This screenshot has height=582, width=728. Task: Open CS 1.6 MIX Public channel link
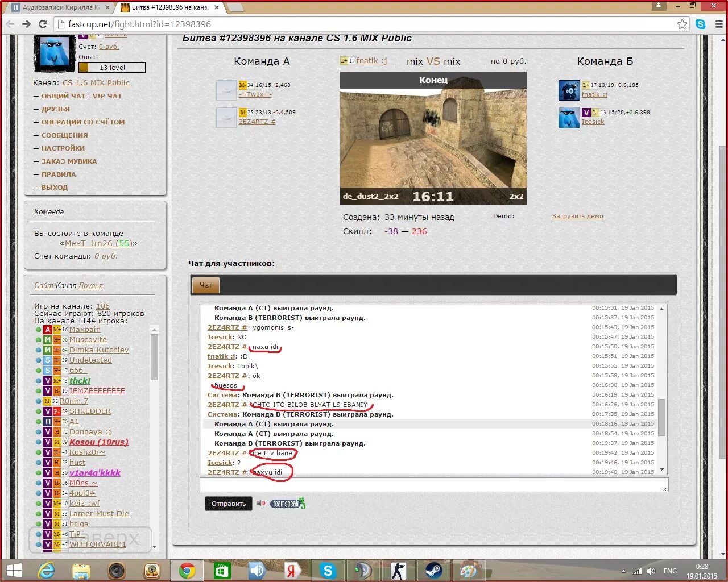point(96,82)
